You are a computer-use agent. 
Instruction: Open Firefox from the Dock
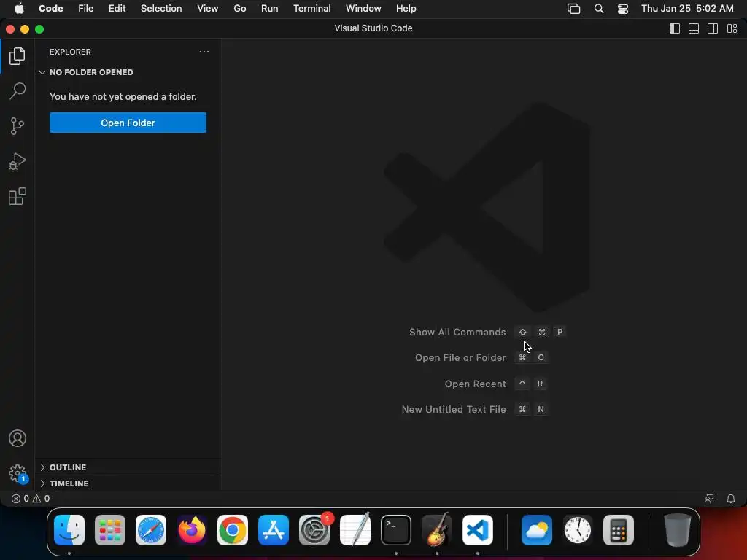(192, 530)
